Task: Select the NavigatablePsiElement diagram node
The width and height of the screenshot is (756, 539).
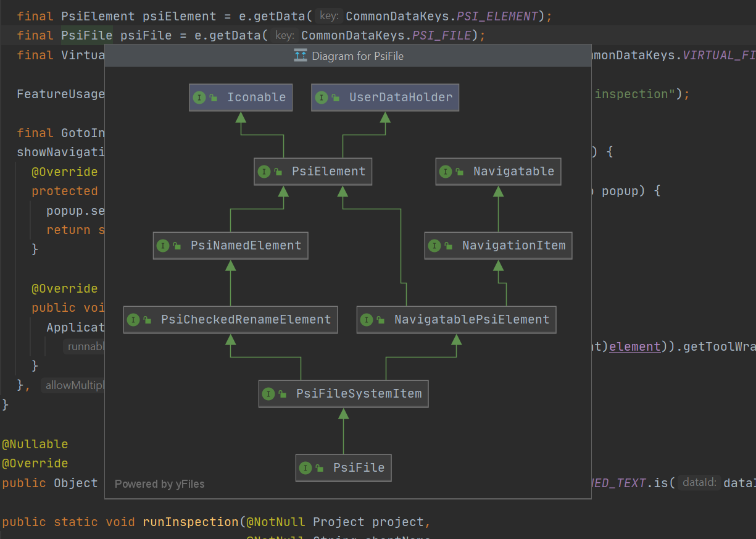Action: tap(457, 320)
